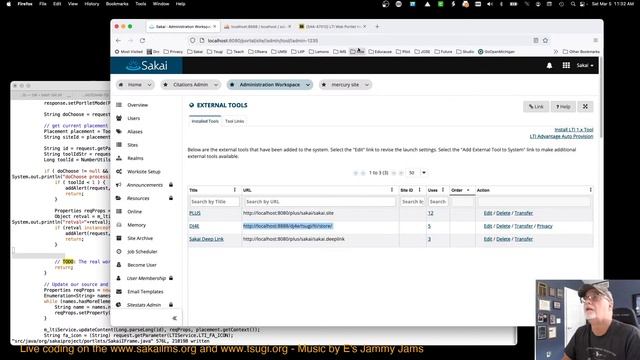Screen dimensions: 640x360
Task: Open the Tools menu in menu bar
Action: tap(140, 4)
